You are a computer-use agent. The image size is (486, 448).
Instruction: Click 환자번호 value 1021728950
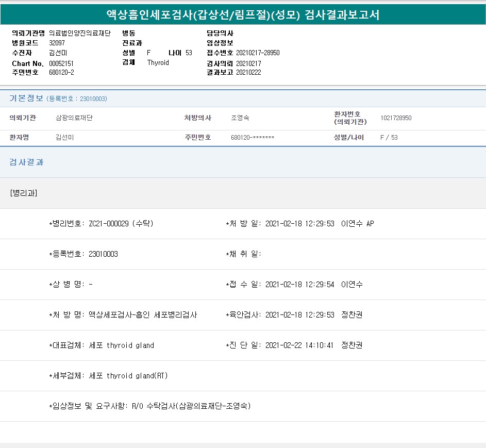click(x=396, y=118)
